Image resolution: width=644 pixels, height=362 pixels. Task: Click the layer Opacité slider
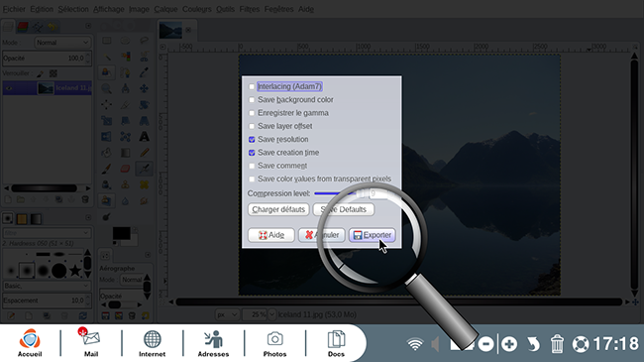tap(47, 58)
